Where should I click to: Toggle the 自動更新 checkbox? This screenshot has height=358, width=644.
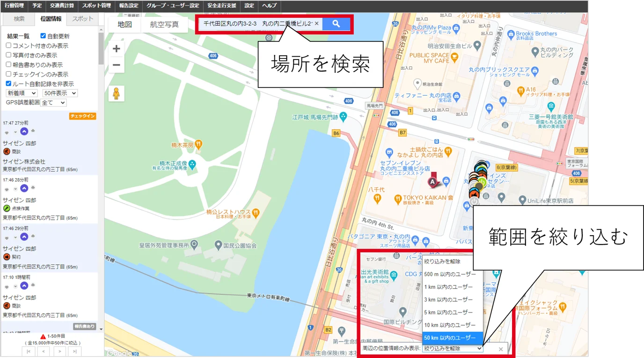43,36
